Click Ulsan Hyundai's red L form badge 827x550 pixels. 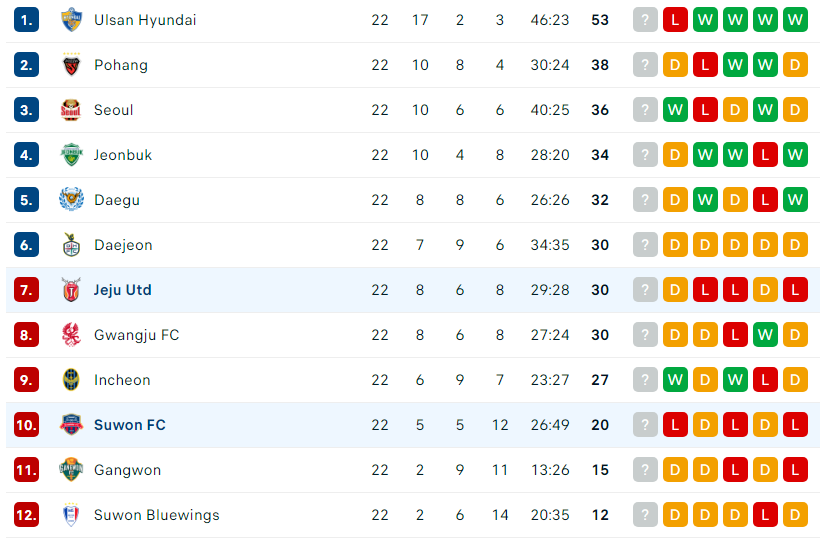675,20
